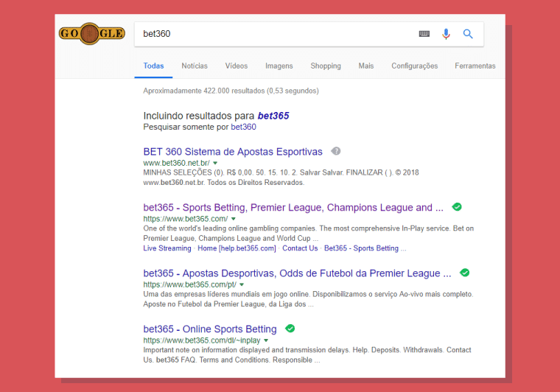The height and width of the screenshot is (392, 560).
Task: Follow the suggested bet365 correction link
Action: [x=273, y=116]
